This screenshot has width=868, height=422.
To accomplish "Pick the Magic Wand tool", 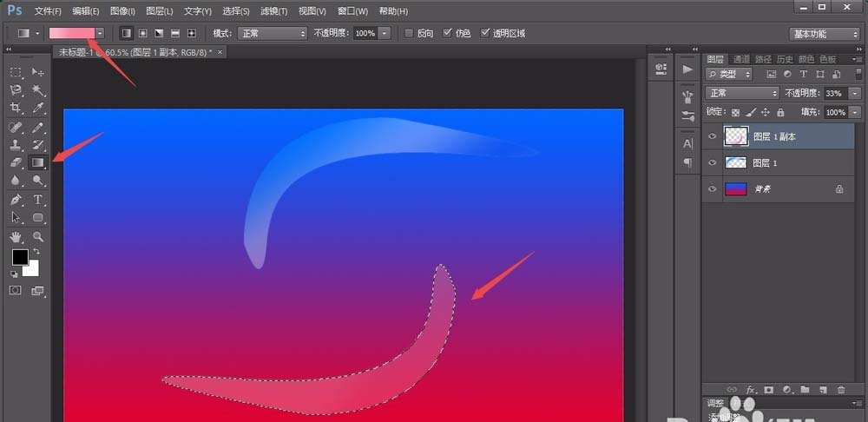I will coord(38,89).
